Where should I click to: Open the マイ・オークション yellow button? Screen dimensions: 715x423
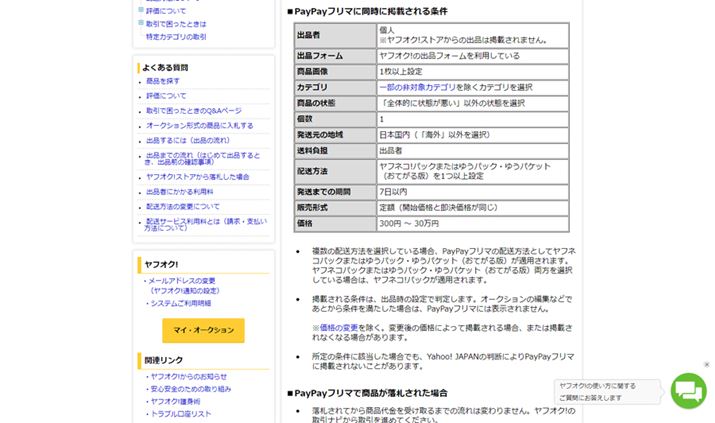click(203, 330)
